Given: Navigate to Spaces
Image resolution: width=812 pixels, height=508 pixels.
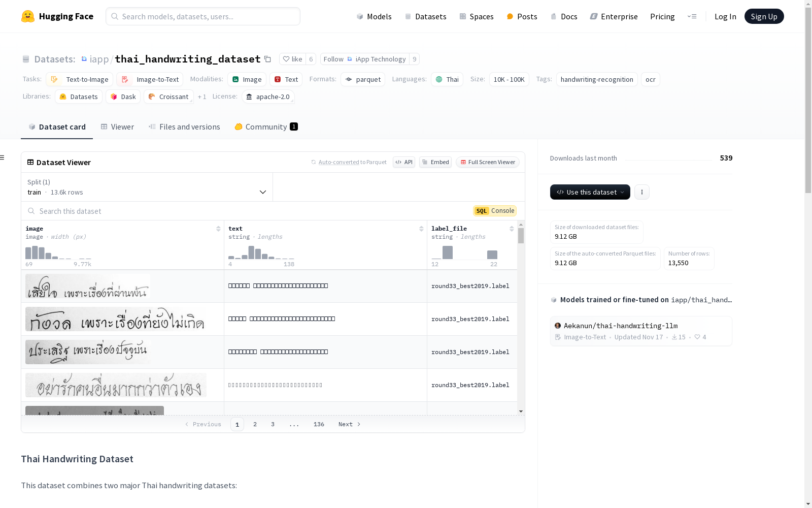Looking at the screenshot, I should point(477,16).
